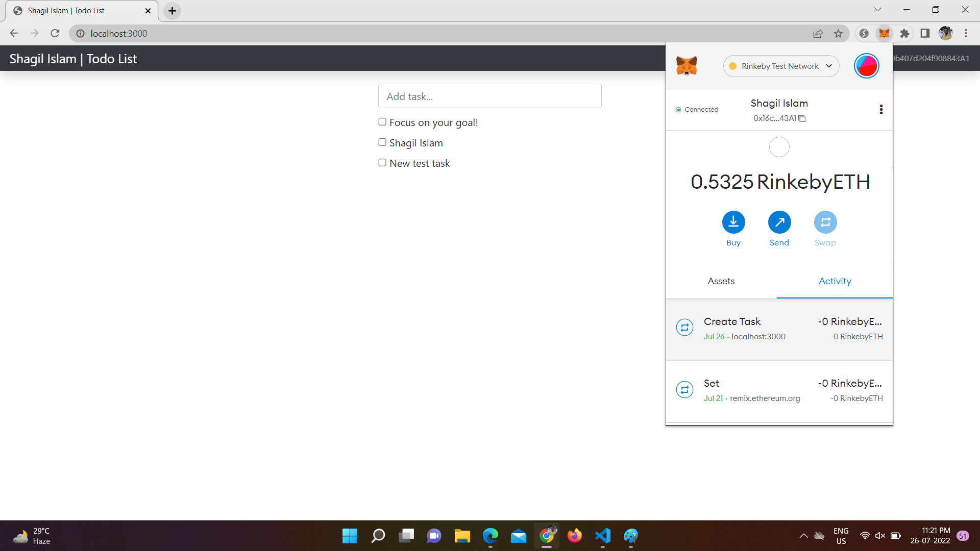Screen dimensions: 980x551
Task: Open clock showing 11:21 PM
Action: pos(930,536)
